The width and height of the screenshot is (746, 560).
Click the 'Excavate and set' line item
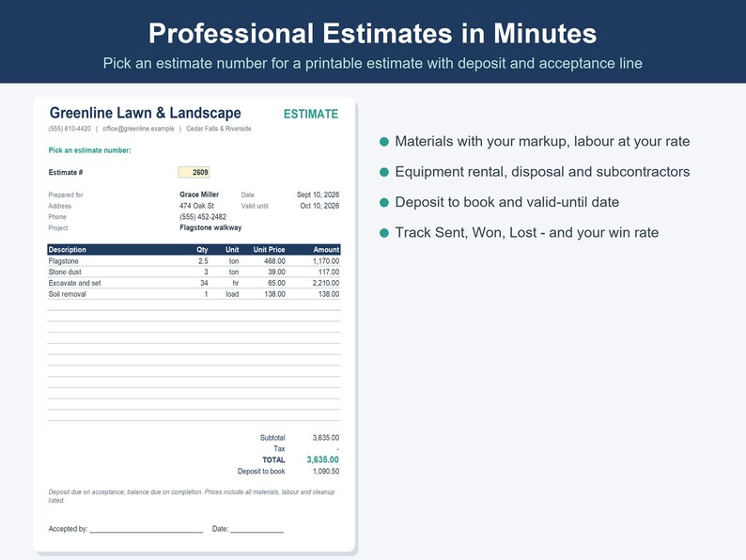pos(74,283)
